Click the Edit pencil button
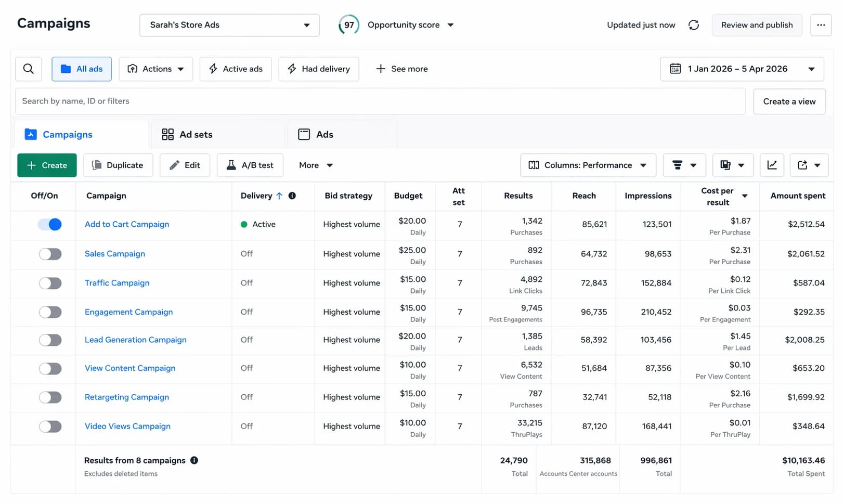This screenshot has width=844, height=504. (185, 165)
